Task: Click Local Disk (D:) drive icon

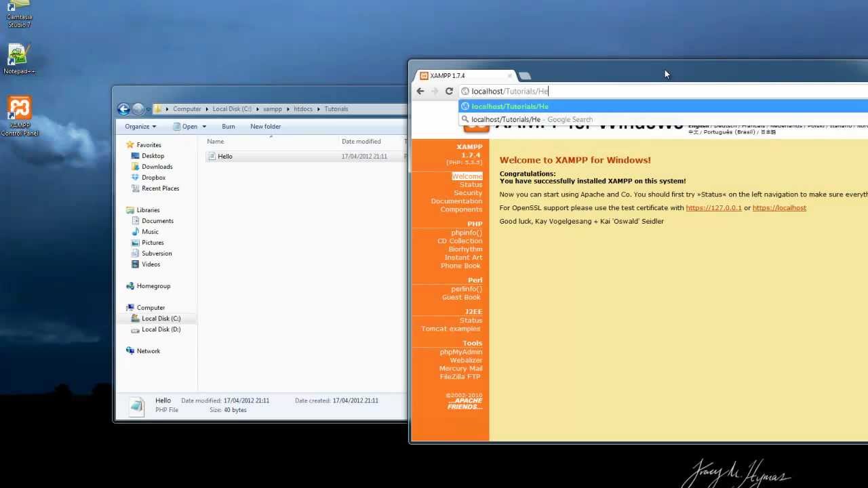Action: pyautogui.click(x=135, y=329)
